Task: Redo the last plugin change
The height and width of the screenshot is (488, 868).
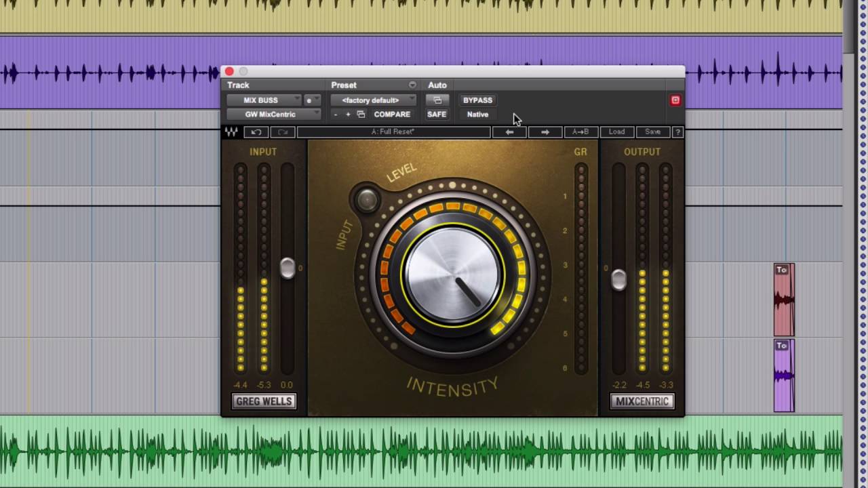Action: (x=283, y=132)
